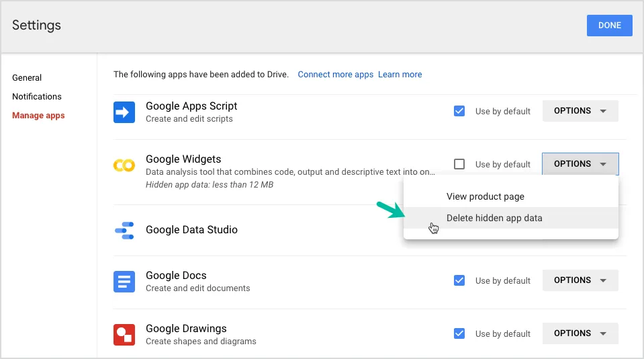The height and width of the screenshot is (359, 644).
Task: Click the Settings dialog heading
Action: 36,26
